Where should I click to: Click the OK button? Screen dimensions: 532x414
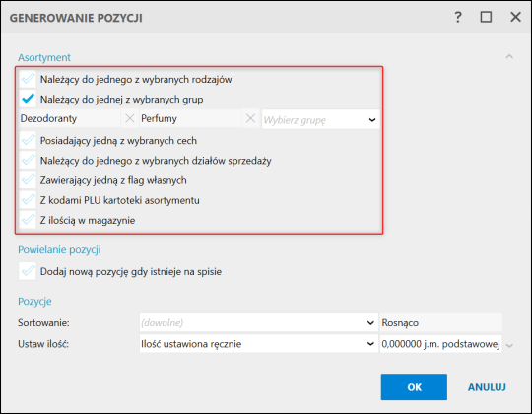[414, 386]
